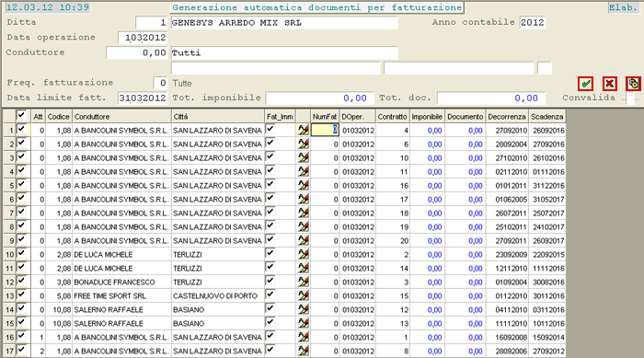This screenshot has width=644, height=358.
Task: Click the GENESYS ARREDO MIX SRL field
Action: click(283, 23)
